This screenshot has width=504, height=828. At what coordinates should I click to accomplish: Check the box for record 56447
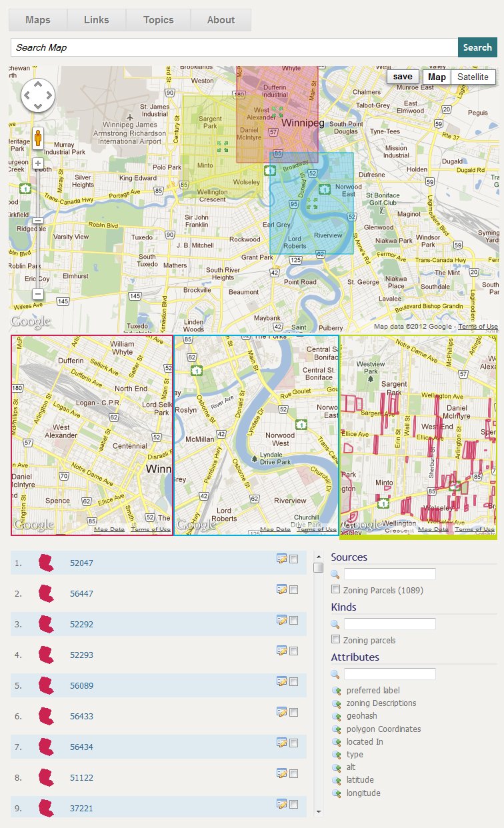click(294, 590)
